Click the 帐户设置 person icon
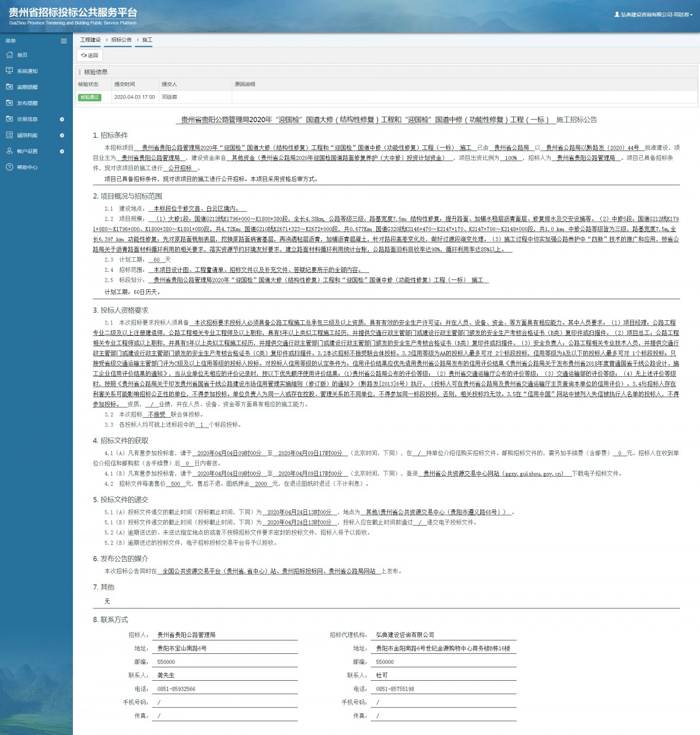700x735 pixels. coord(9,151)
